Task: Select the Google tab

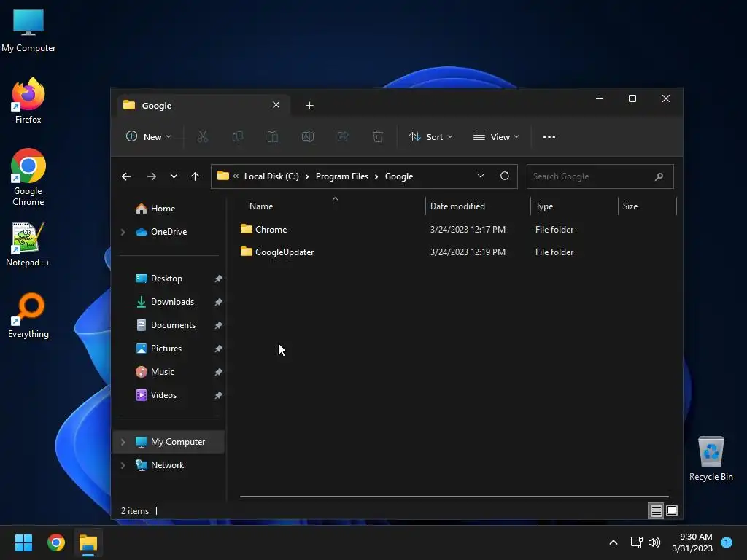Action: [204, 105]
